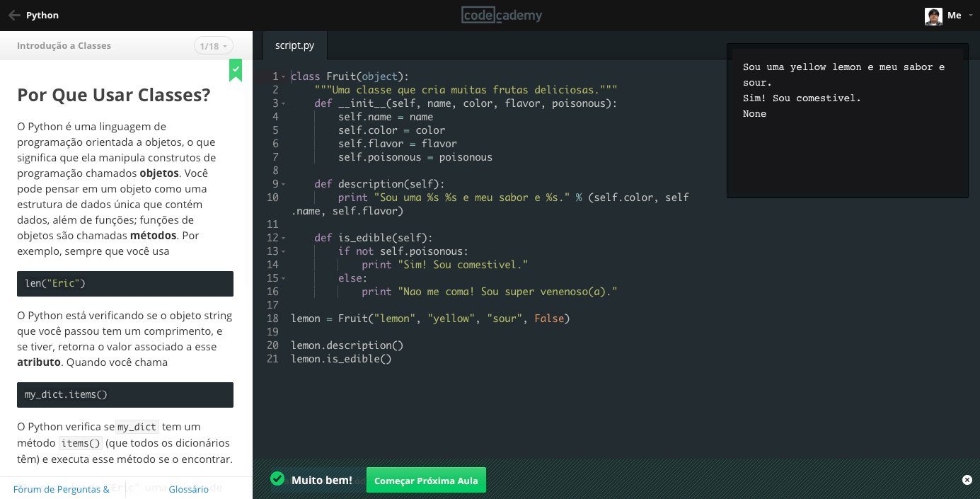Image resolution: width=980 pixels, height=499 pixels.
Task: Click the back arrow beside Python
Action: pyautogui.click(x=13, y=14)
